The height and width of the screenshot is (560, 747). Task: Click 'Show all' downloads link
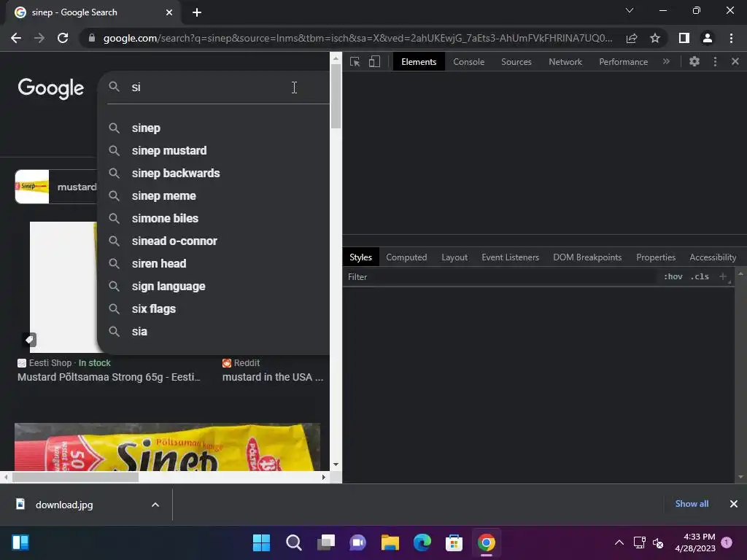click(692, 504)
